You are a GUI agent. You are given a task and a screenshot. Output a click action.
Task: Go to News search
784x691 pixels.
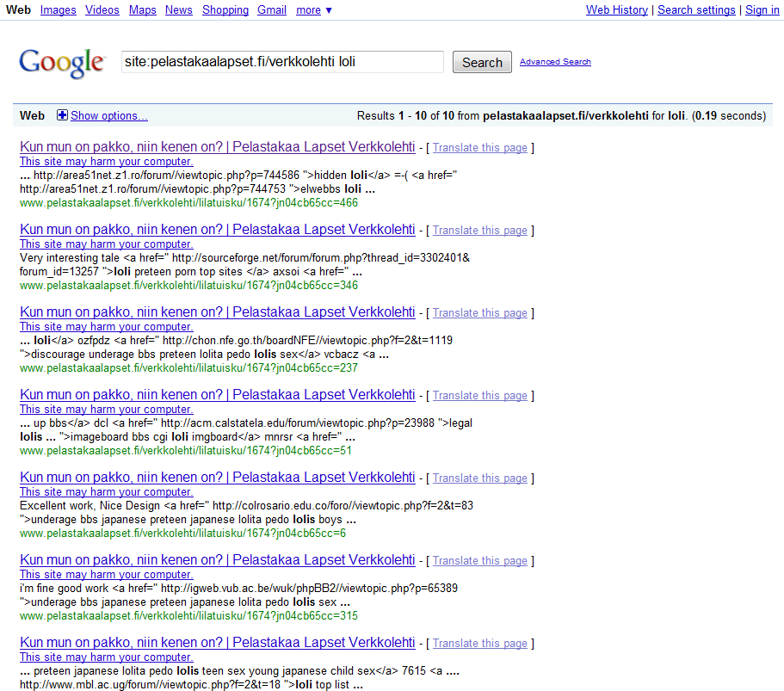tap(178, 10)
